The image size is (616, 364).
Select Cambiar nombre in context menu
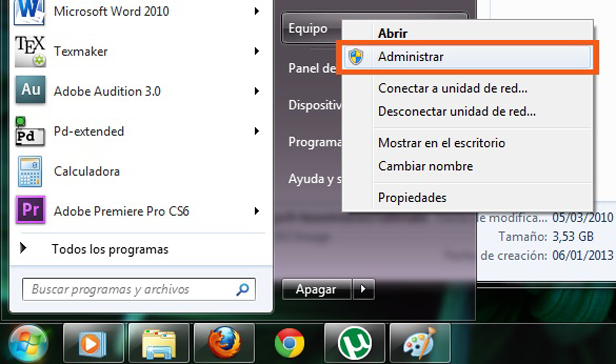point(425,166)
